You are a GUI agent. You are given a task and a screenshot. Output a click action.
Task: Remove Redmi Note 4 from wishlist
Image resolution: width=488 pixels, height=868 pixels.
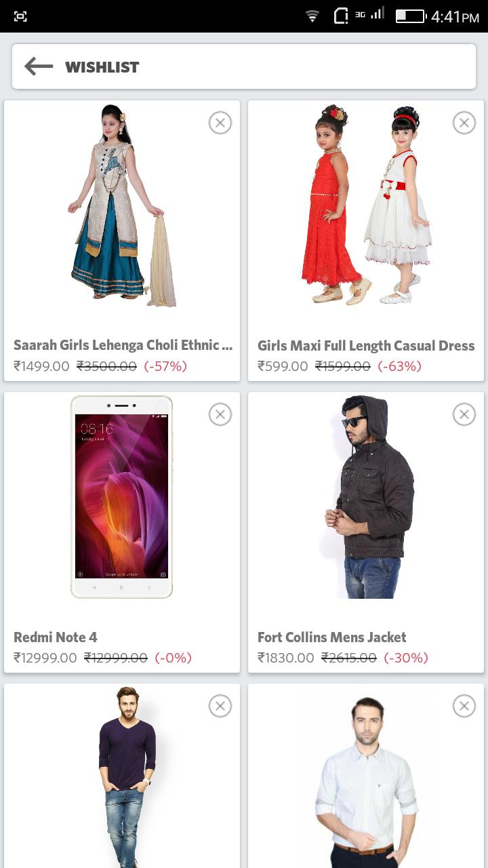pyautogui.click(x=220, y=414)
